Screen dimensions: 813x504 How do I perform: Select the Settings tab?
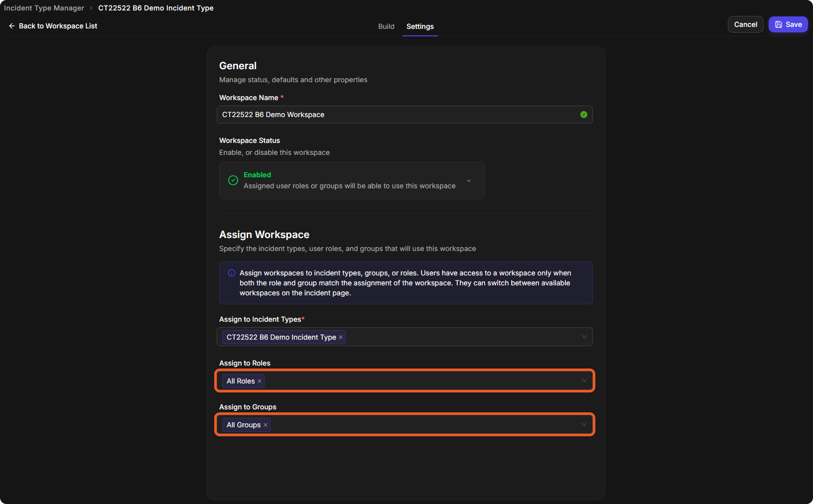pyautogui.click(x=420, y=26)
